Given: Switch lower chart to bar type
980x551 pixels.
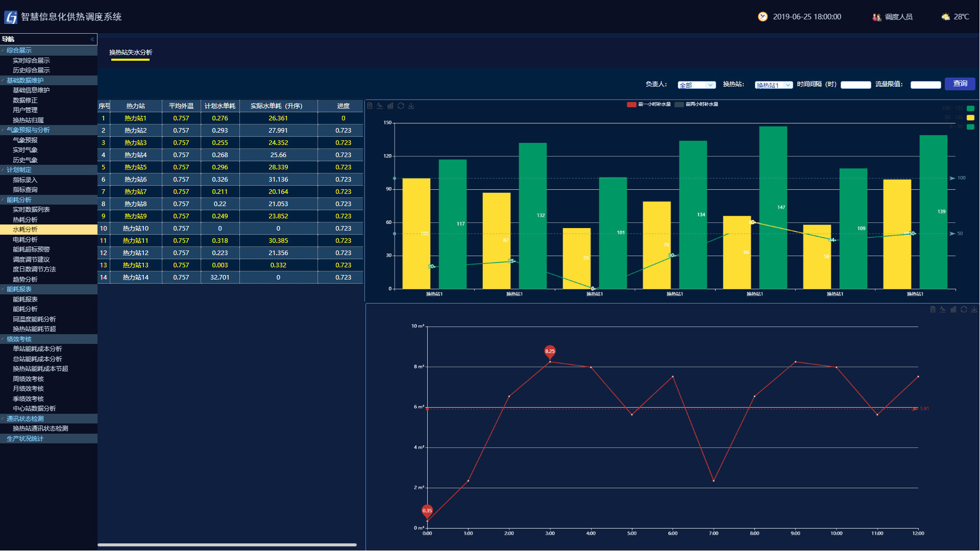Looking at the screenshot, I should coord(953,310).
